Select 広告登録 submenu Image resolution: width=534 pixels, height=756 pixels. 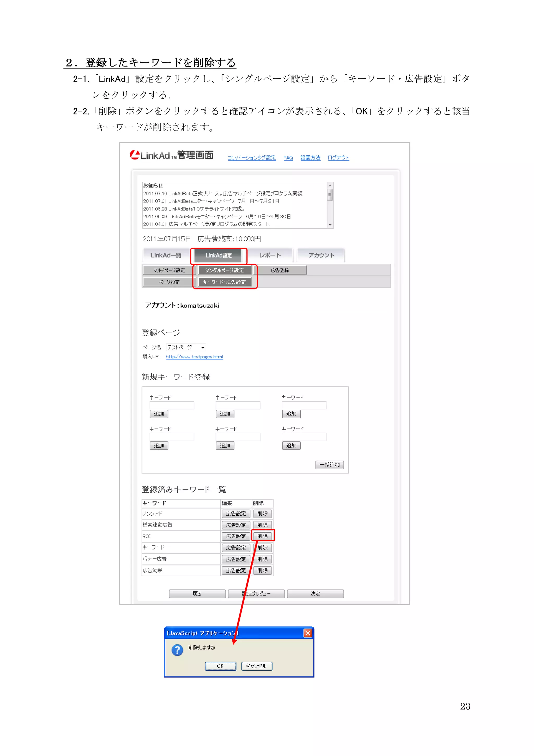click(x=280, y=270)
